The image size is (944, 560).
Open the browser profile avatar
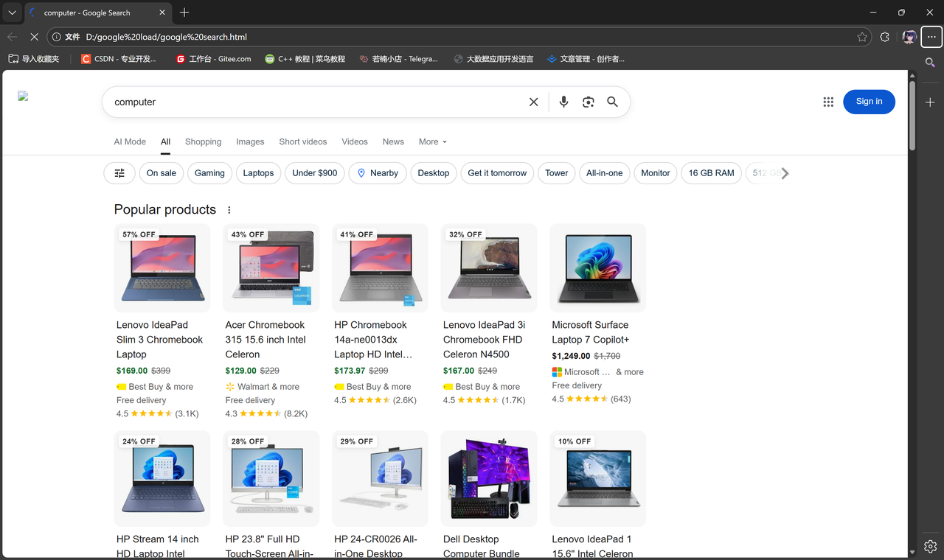(909, 37)
